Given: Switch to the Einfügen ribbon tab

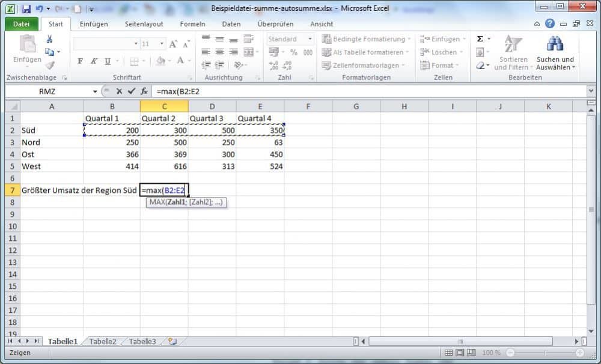Looking at the screenshot, I should coord(94,24).
